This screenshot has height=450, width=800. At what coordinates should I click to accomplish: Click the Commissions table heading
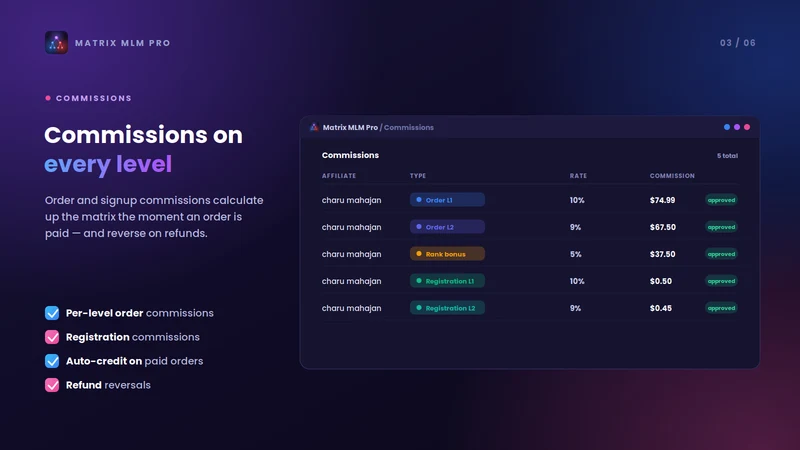[350, 155]
